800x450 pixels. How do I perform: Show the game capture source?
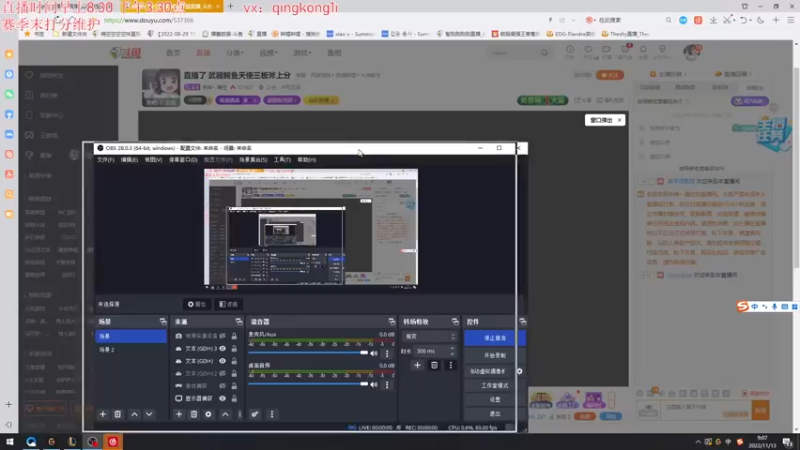click(222, 386)
